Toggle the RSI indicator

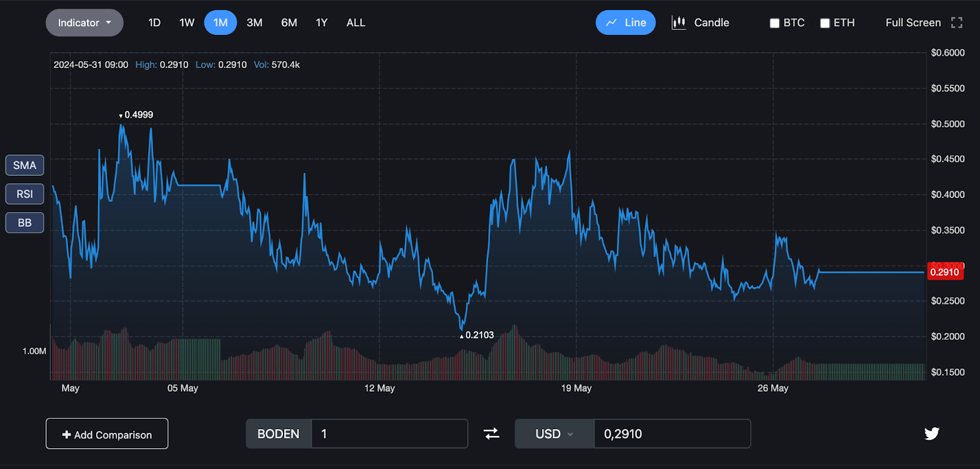click(24, 194)
